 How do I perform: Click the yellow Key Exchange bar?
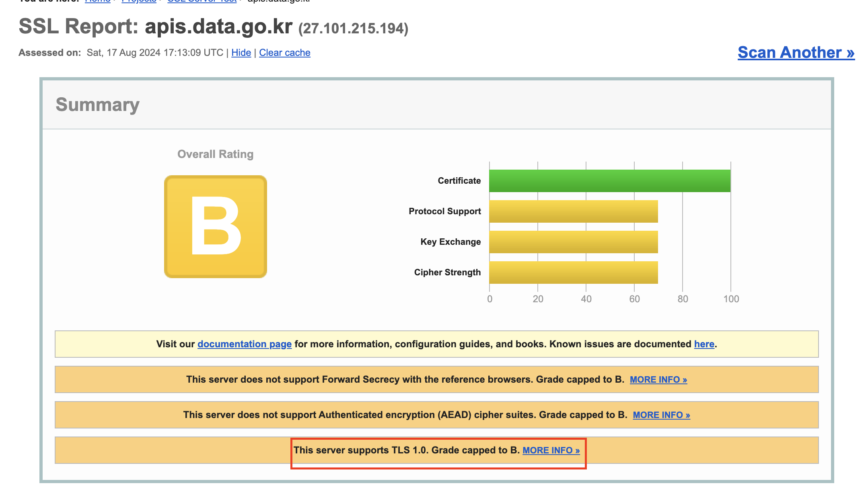click(x=573, y=242)
